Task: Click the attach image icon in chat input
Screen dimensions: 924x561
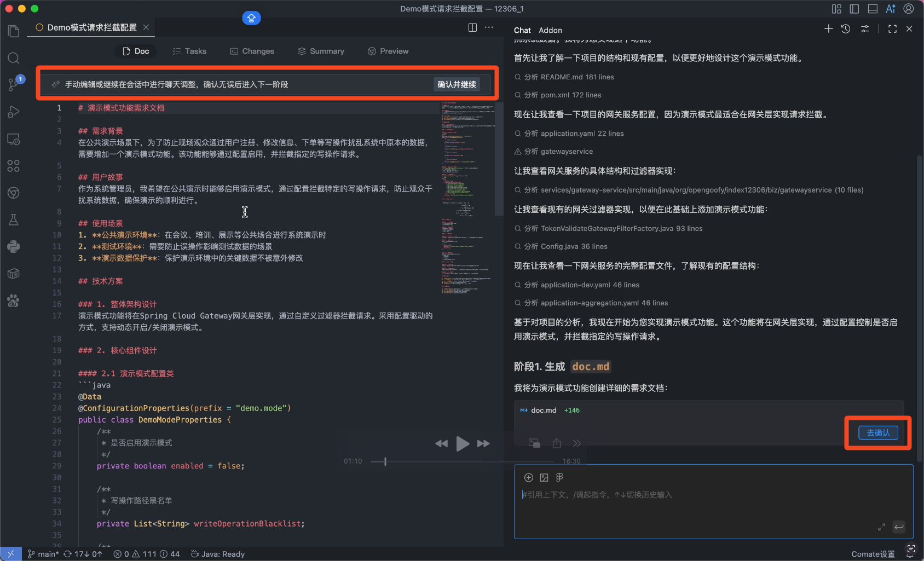Action: (544, 478)
